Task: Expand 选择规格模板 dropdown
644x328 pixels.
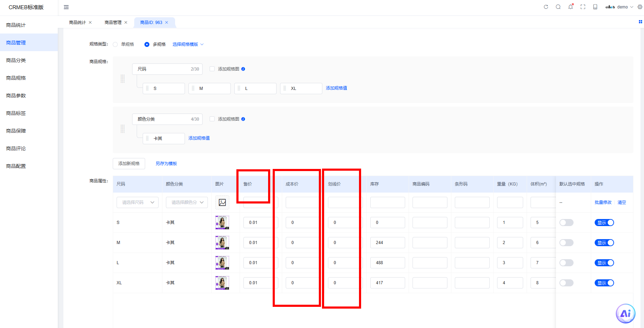Action: 188,44
